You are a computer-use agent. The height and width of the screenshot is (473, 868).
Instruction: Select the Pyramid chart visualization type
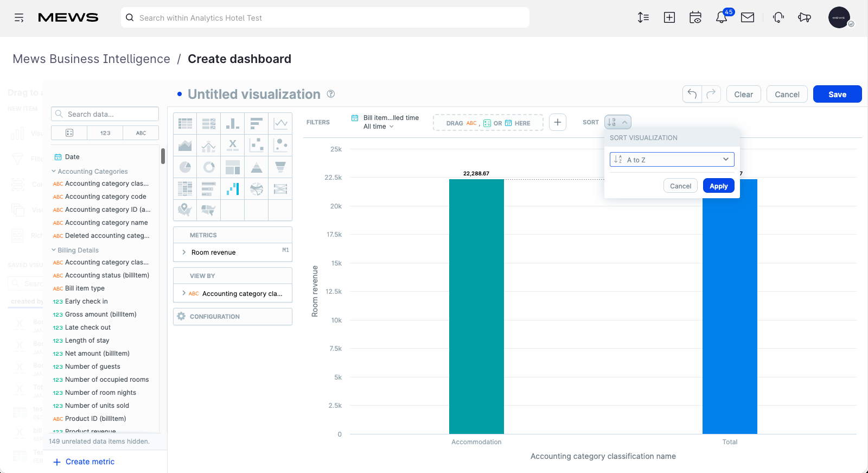point(257,167)
